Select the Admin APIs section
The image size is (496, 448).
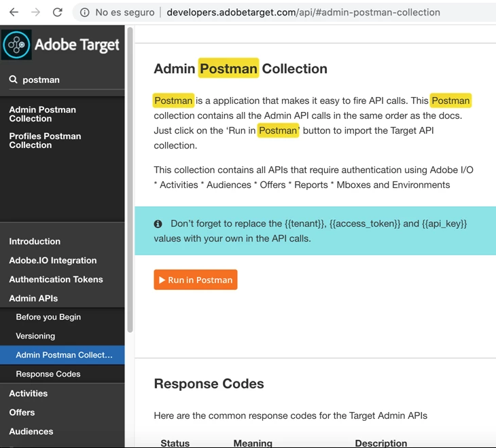(x=33, y=298)
